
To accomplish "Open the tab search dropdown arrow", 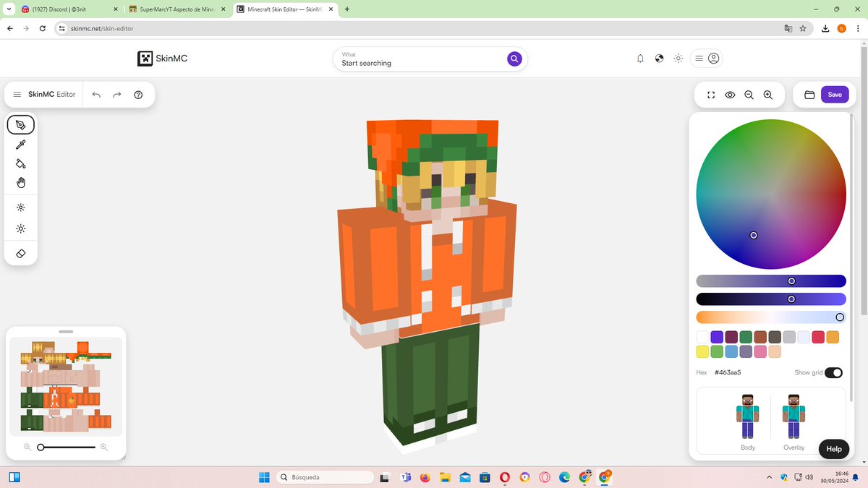I will point(7,9).
